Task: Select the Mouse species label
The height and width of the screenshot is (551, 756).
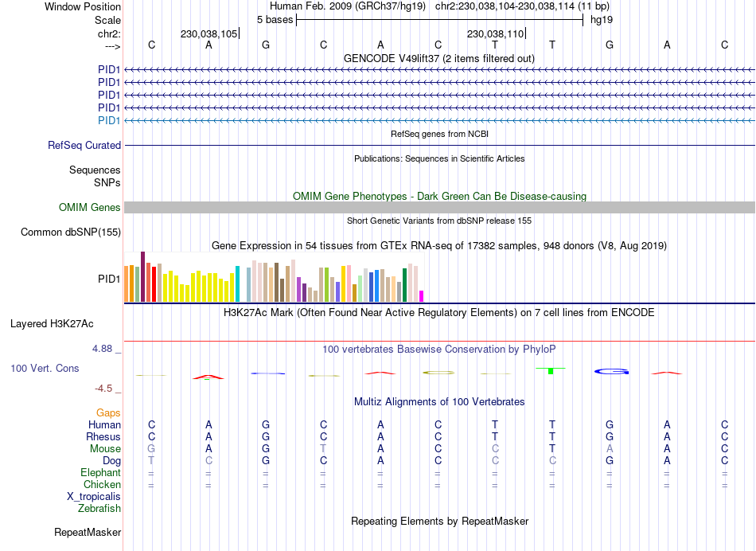Action: pos(105,449)
